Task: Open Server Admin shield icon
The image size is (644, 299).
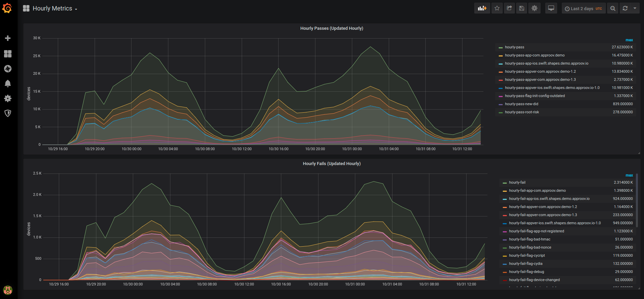Action: 8,113
